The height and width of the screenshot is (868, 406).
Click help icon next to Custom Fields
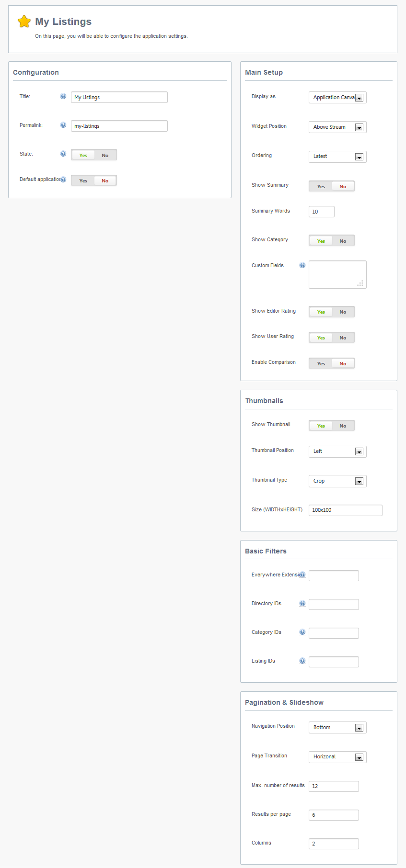point(302,265)
